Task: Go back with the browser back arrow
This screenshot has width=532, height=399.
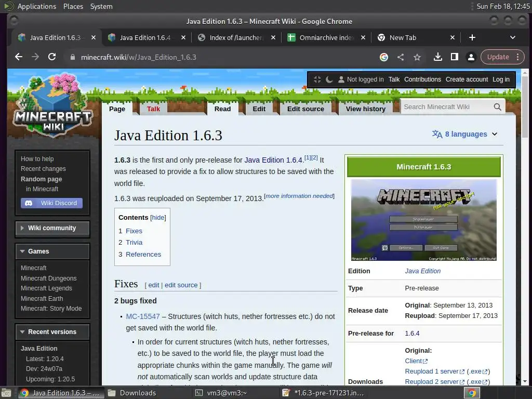Action: 19,57
